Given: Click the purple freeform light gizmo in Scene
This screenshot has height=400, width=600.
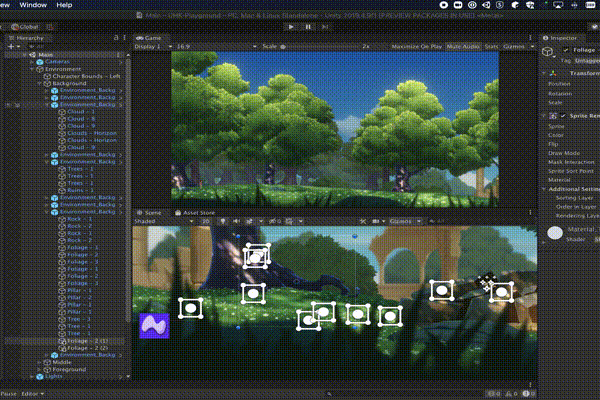Looking at the screenshot, I should click(154, 326).
